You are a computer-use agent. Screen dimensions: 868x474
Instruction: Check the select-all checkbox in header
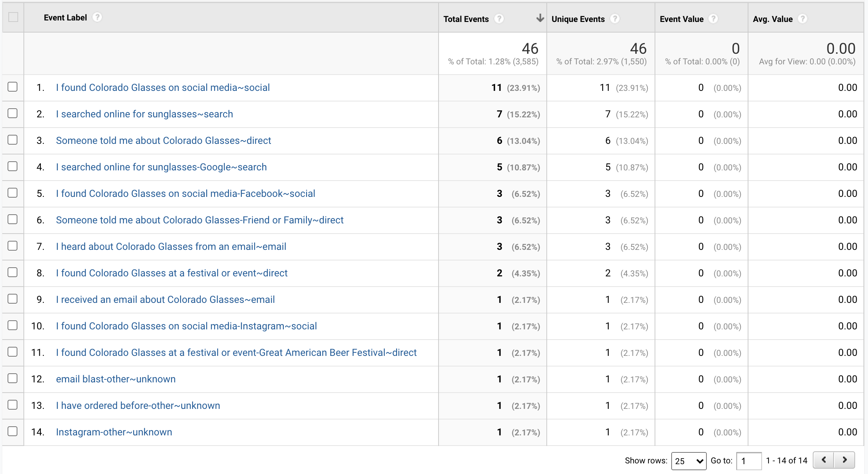coord(13,17)
